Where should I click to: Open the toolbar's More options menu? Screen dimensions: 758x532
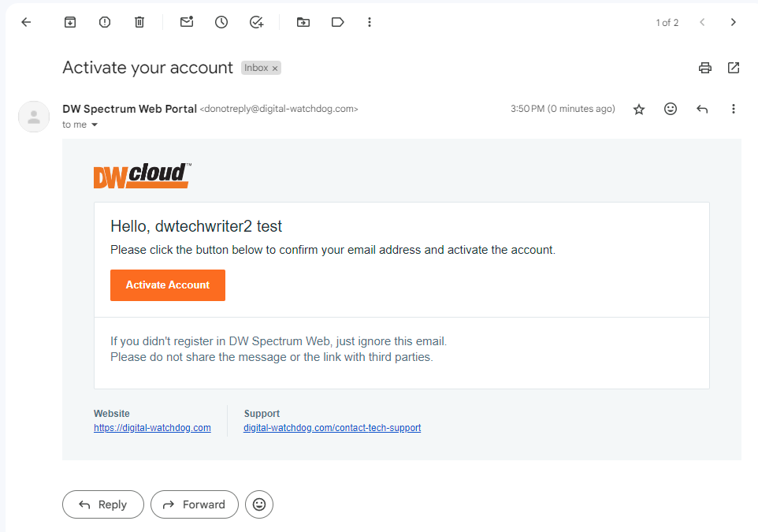(x=370, y=22)
